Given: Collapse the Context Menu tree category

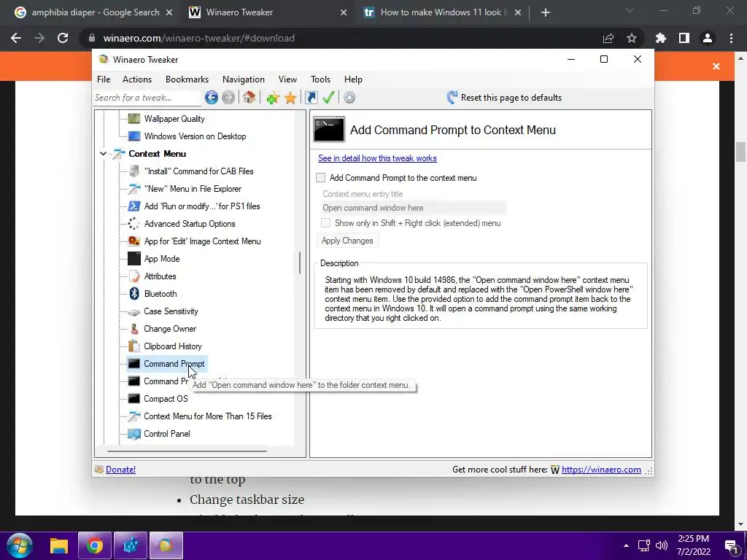Looking at the screenshot, I should click(x=103, y=154).
